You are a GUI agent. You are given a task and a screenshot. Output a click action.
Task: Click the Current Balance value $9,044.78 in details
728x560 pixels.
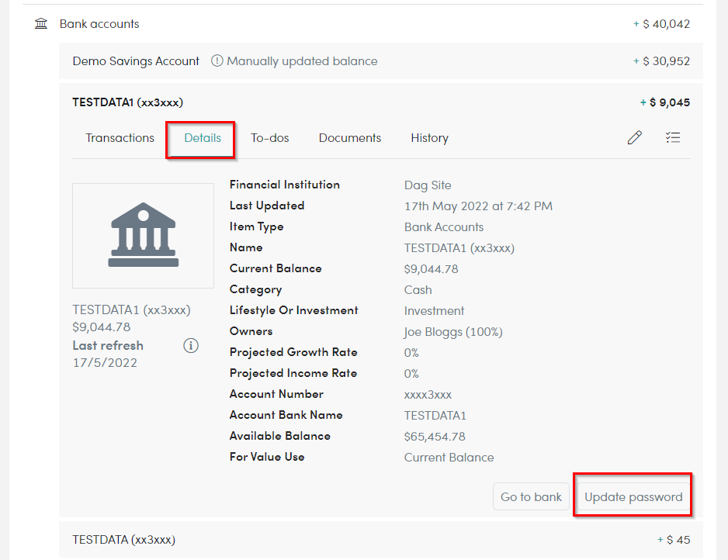[431, 269]
